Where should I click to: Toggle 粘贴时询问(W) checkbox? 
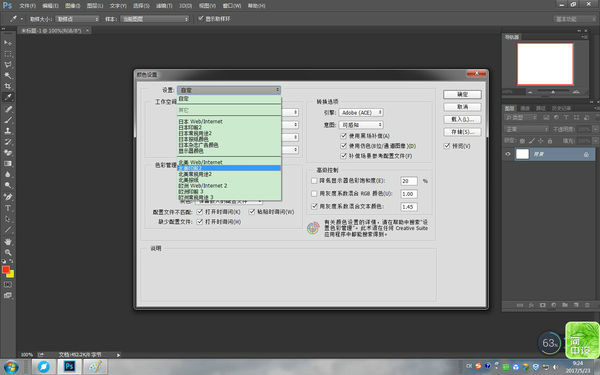(252, 212)
